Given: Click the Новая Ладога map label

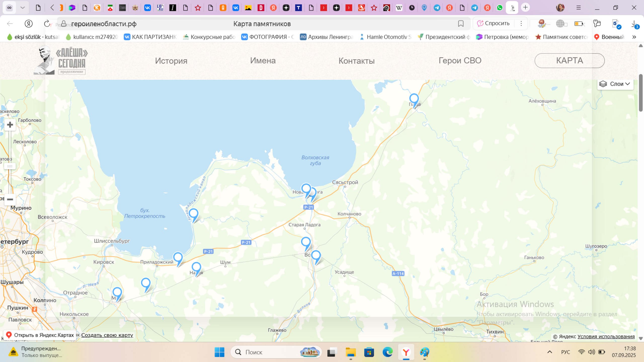Looking at the screenshot, I should (307, 192).
